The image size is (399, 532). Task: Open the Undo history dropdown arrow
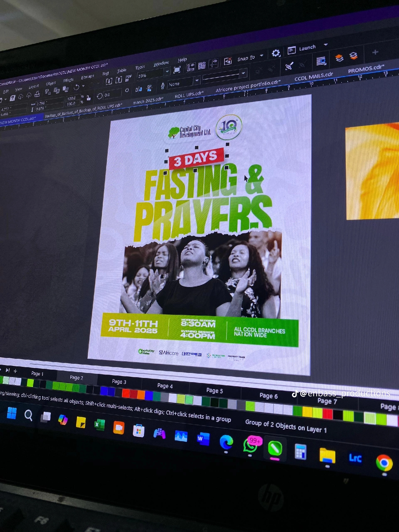[83, 86]
